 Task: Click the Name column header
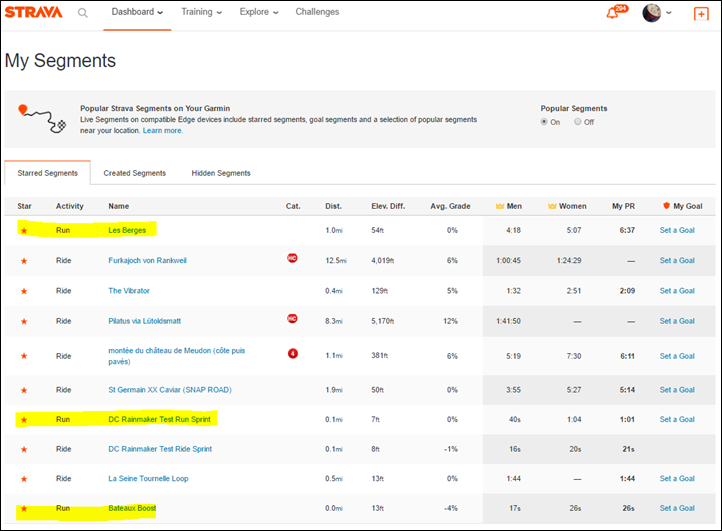click(x=118, y=206)
